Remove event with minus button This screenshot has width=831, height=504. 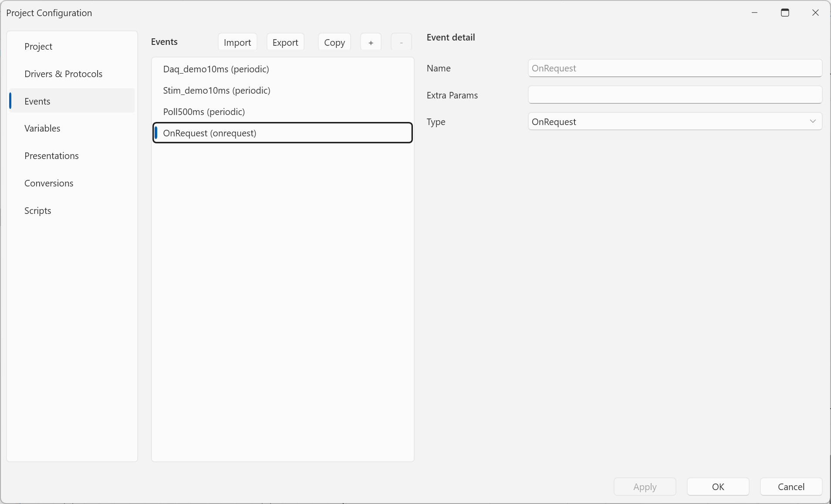point(401,42)
